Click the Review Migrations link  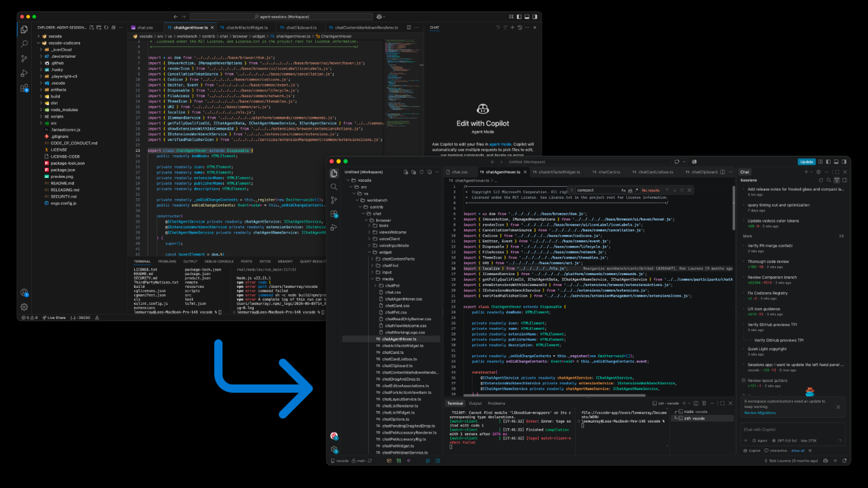point(760,412)
